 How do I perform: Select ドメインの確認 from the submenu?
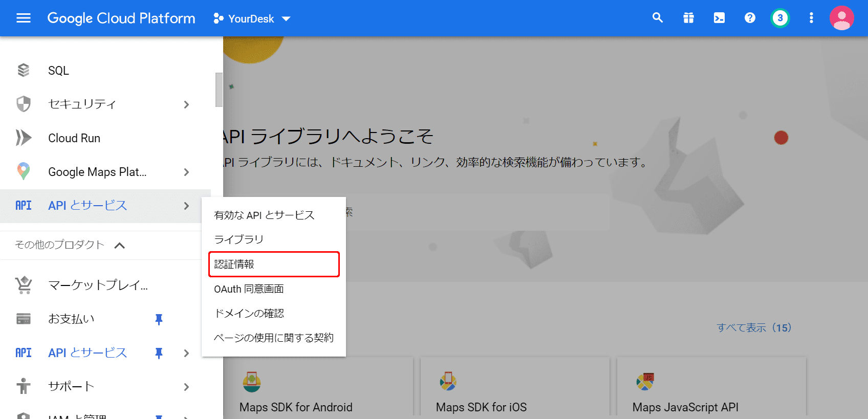(274, 314)
